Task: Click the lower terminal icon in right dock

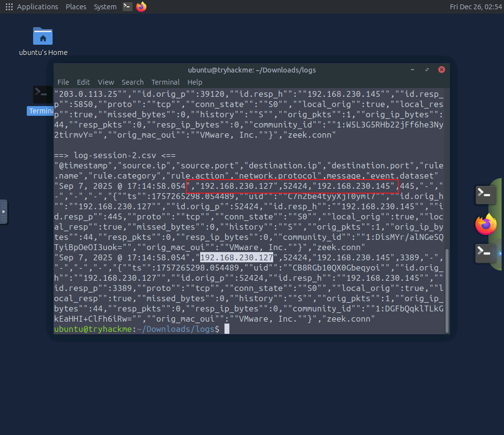Action: pyautogui.click(x=485, y=253)
